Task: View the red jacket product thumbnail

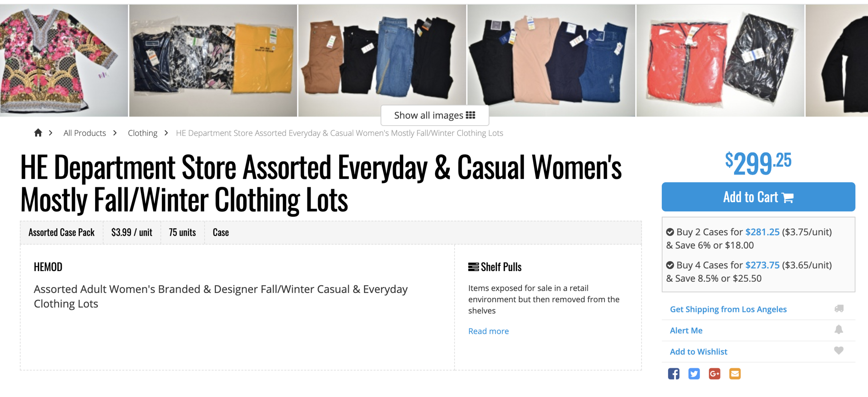Action: [x=720, y=60]
